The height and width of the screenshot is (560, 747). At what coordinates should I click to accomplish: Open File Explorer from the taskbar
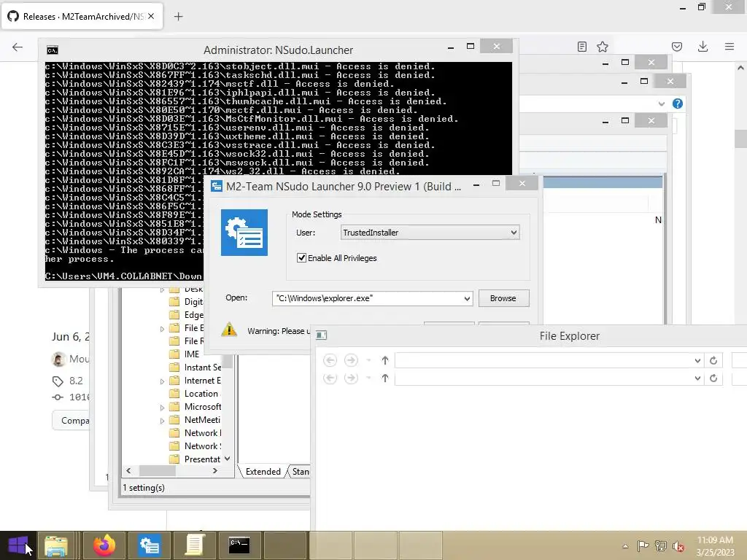(55, 545)
